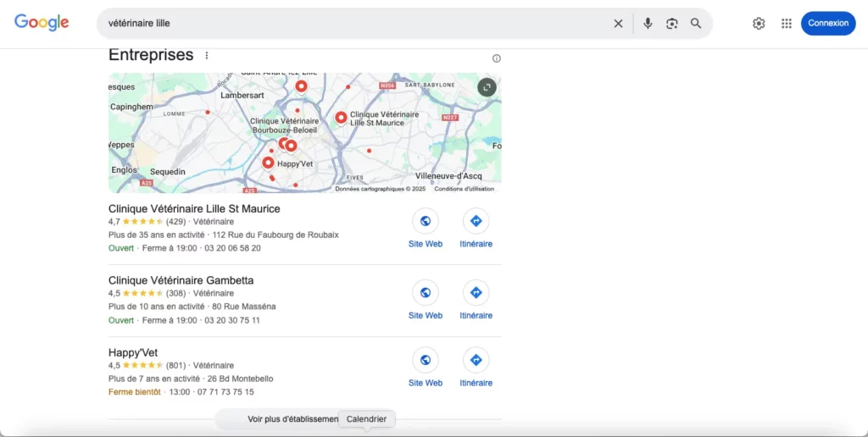Expand the map with the fullscreen icon
The width and height of the screenshot is (868, 437).
487,87
